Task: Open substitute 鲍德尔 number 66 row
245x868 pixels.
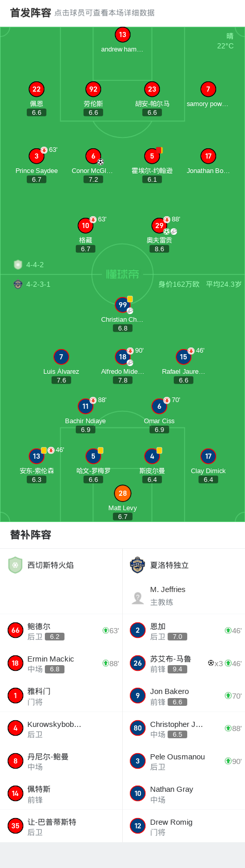Action: [61, 631]
